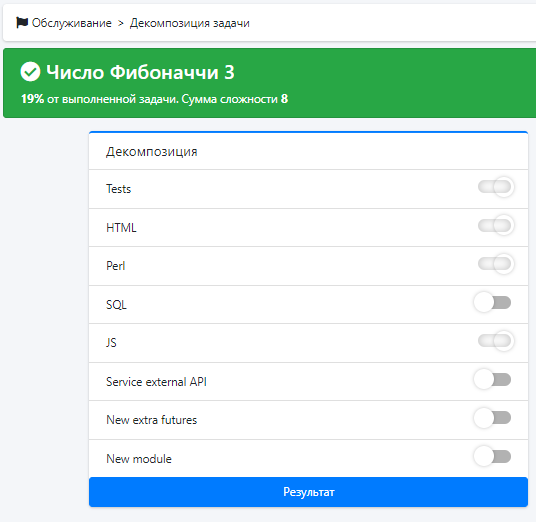Click the Service external API label
536x522 pixels.
(156, 382)
